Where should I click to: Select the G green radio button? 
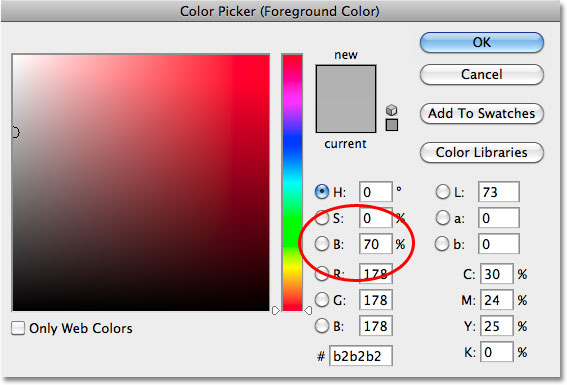(322, 299)
